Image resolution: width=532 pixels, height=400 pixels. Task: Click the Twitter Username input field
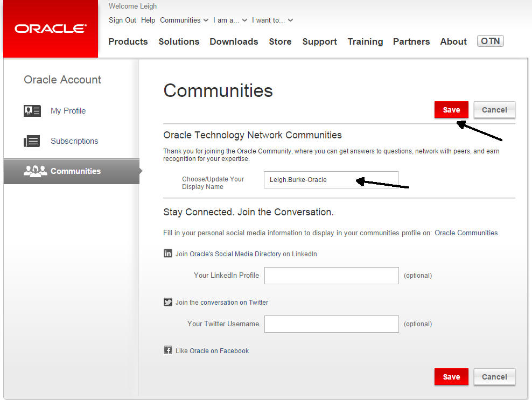(x=332, y=324)
